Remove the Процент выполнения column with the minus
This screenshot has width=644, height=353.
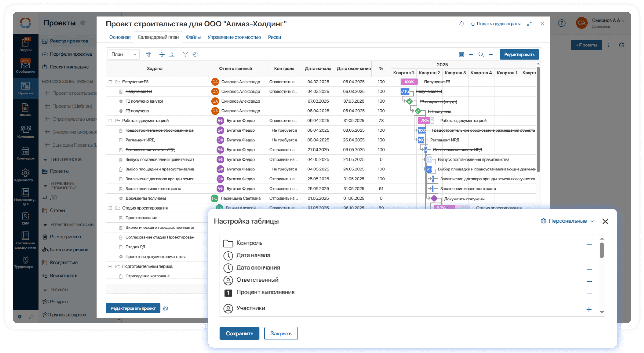[x=589, y=294]
